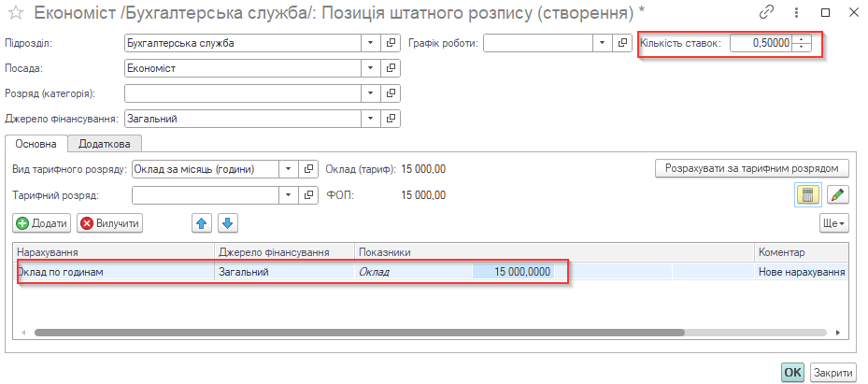
Task: Click the green pencil edit icon
Action: 837,194
